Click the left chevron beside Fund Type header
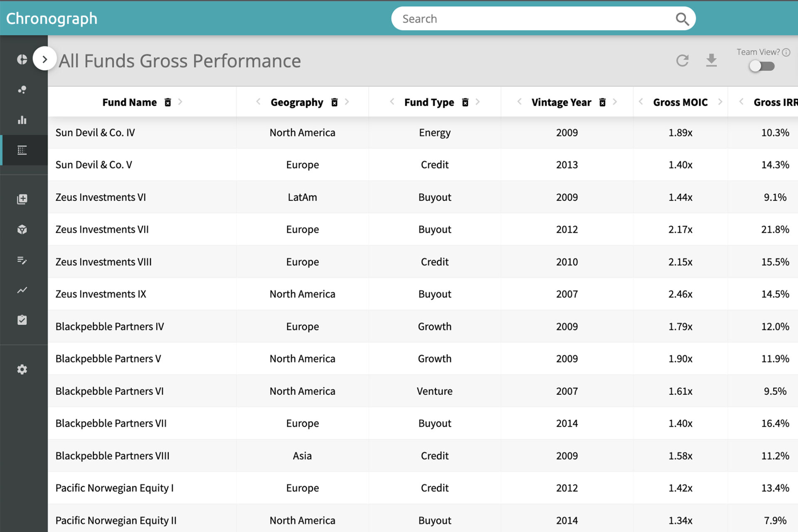 [392, 102]
